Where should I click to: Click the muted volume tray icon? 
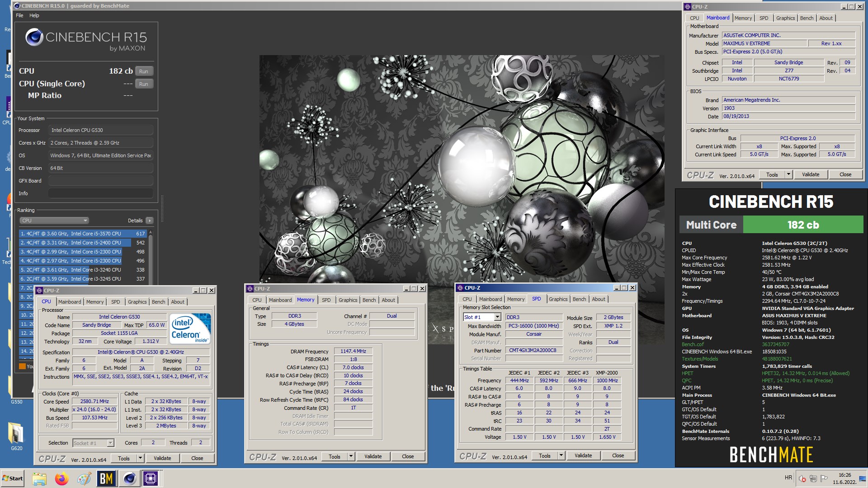click(802, 479)
